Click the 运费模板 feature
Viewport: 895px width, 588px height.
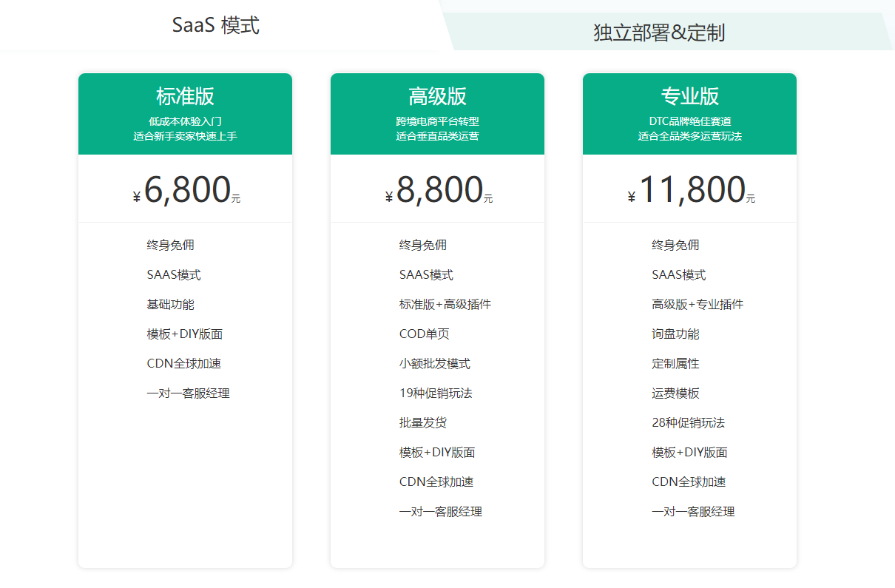tap(675, 393)
